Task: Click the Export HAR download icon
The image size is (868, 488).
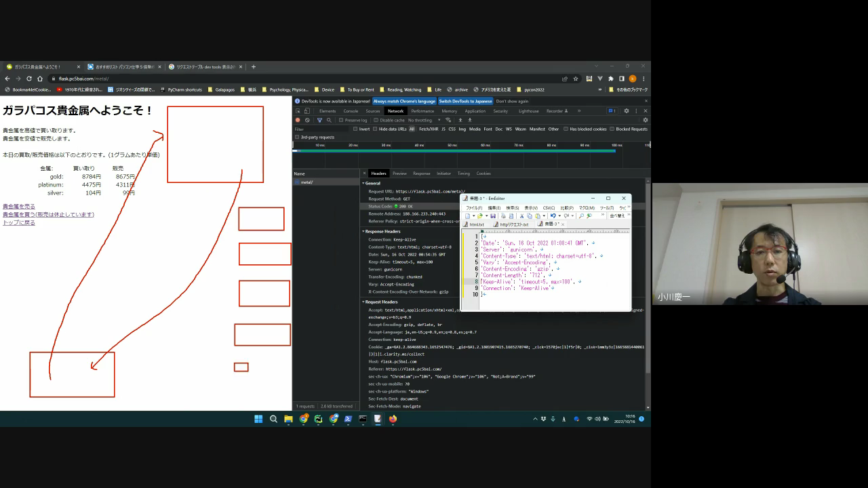Action: coord(470,120)
